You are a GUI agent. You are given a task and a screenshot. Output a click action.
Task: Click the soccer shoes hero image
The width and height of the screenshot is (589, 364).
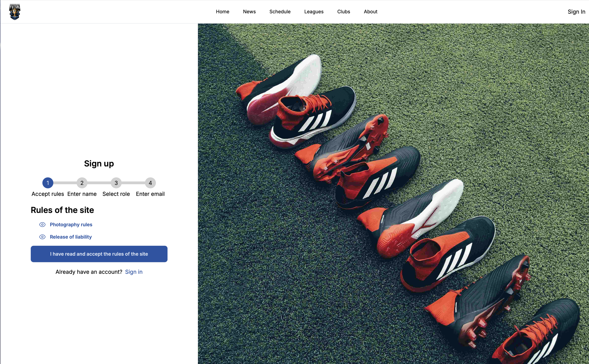[x=393, y=194]
